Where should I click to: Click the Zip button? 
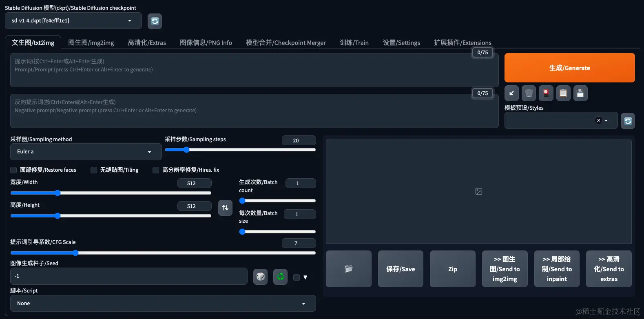click(453, 269)
